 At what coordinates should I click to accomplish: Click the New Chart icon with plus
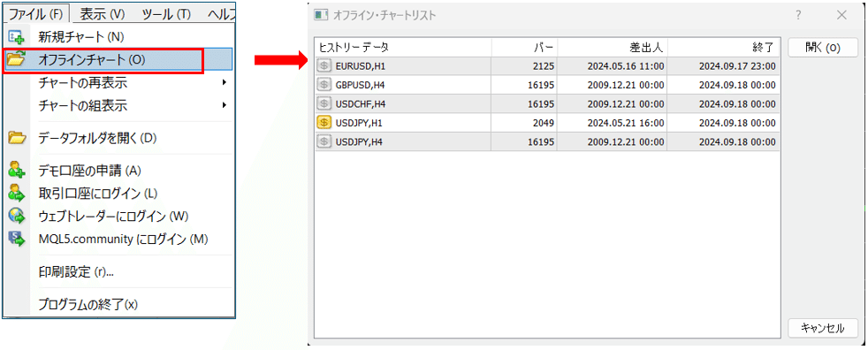point(17,38)
